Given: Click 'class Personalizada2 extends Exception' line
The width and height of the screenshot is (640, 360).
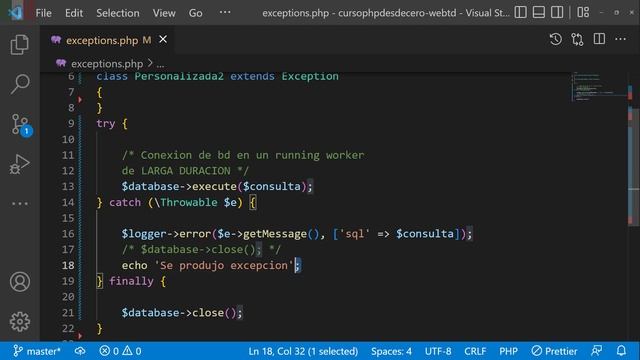Looking at the screenshot, I should click(x=217, y=76).
